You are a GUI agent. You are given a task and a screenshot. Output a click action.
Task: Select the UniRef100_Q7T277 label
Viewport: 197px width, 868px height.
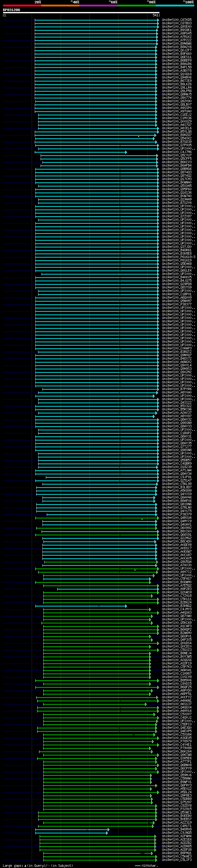click(177, 447)
